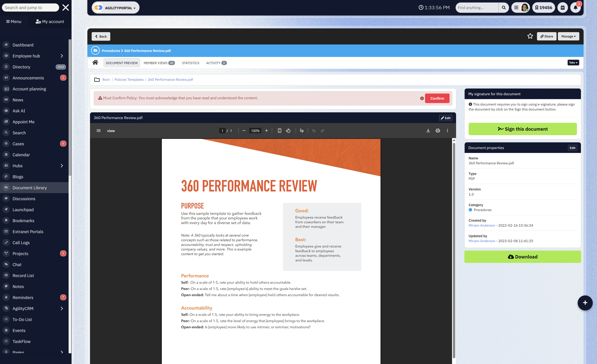
Task: Expand Employee hub submenu
Action: point(61,56)
